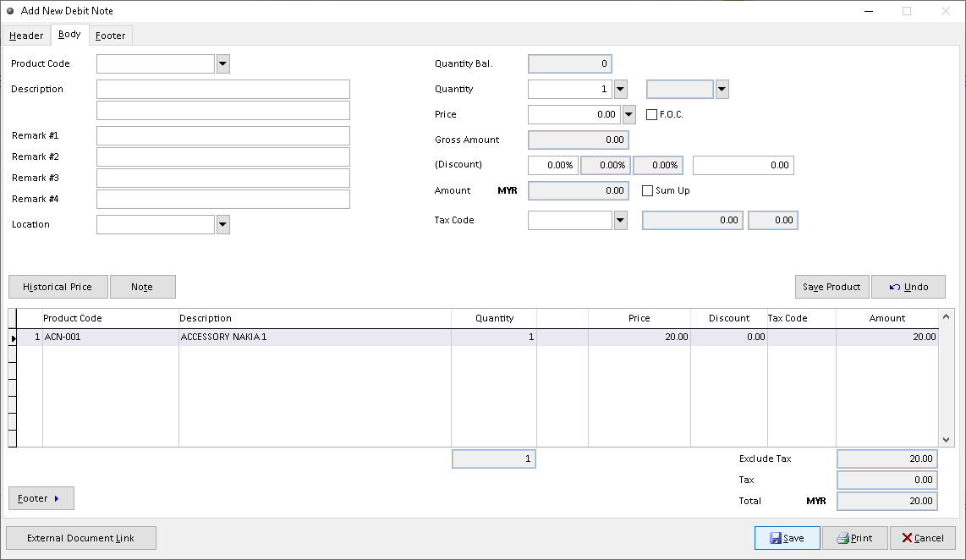The image size is (966, 560).
Task: Click the Print button with printer icon
Action: [855, 538]
